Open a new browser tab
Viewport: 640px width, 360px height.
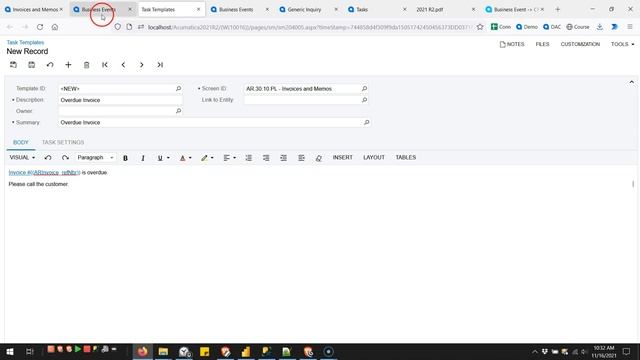558,9
